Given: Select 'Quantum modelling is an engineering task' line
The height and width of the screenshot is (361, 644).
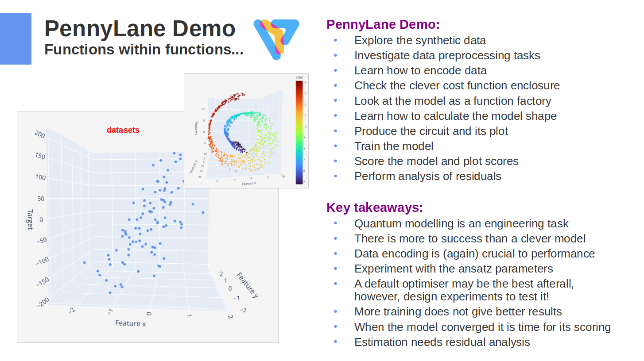Looking at the screenshot, I should [461, 223].
